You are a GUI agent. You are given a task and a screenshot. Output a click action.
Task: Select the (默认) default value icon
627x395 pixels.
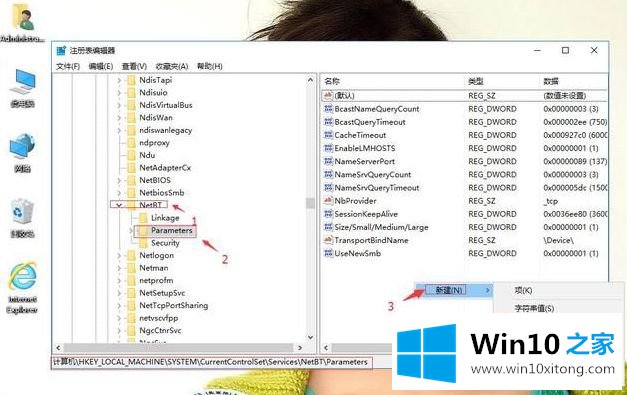click(328, 96)
